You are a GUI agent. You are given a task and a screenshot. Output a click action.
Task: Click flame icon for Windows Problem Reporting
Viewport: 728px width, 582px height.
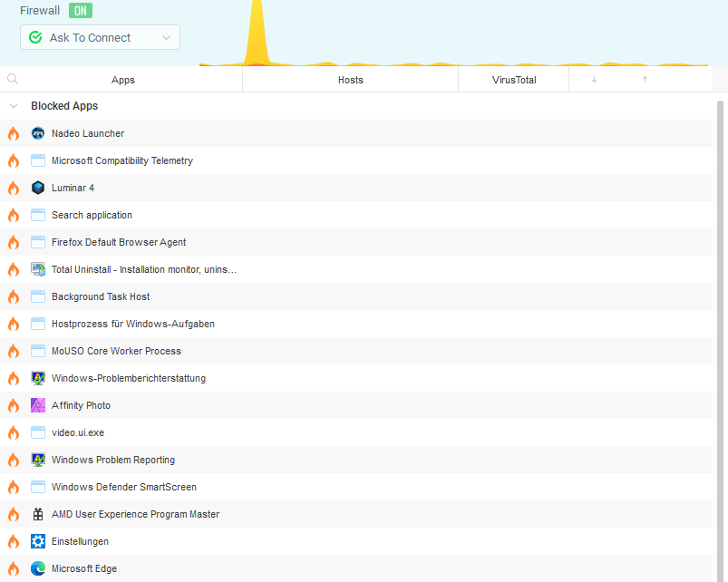pyautogui.click(x=14, y=460)
